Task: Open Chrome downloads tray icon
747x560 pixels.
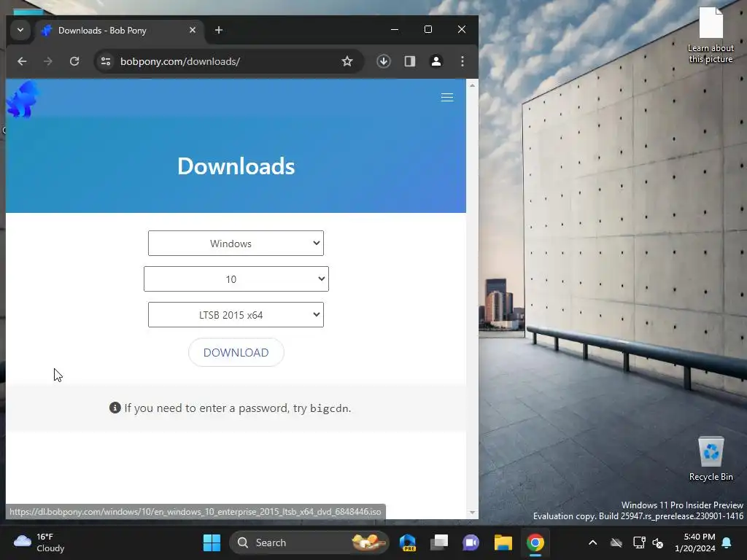Action: 384,61
